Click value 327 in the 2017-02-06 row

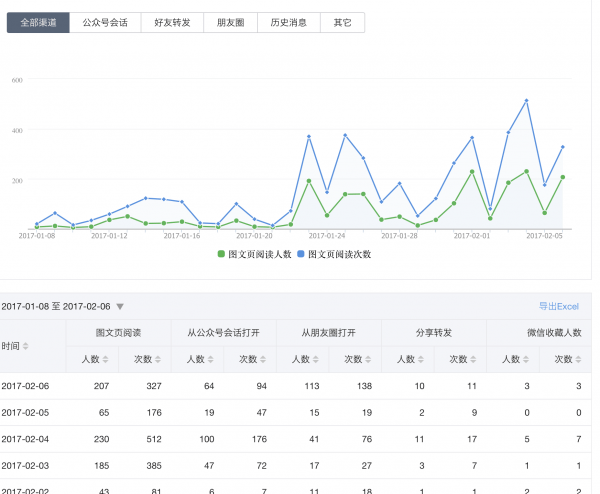[x=154, y=386]
